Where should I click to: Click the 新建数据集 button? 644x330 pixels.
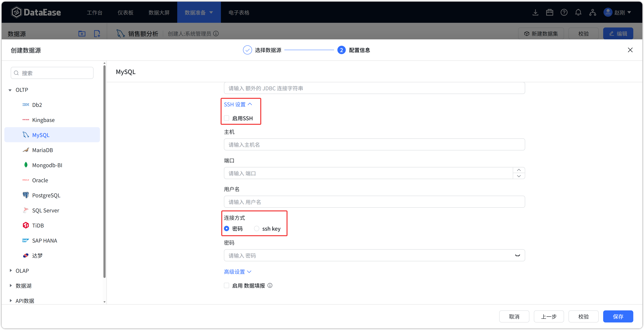(x=541, y=34)
